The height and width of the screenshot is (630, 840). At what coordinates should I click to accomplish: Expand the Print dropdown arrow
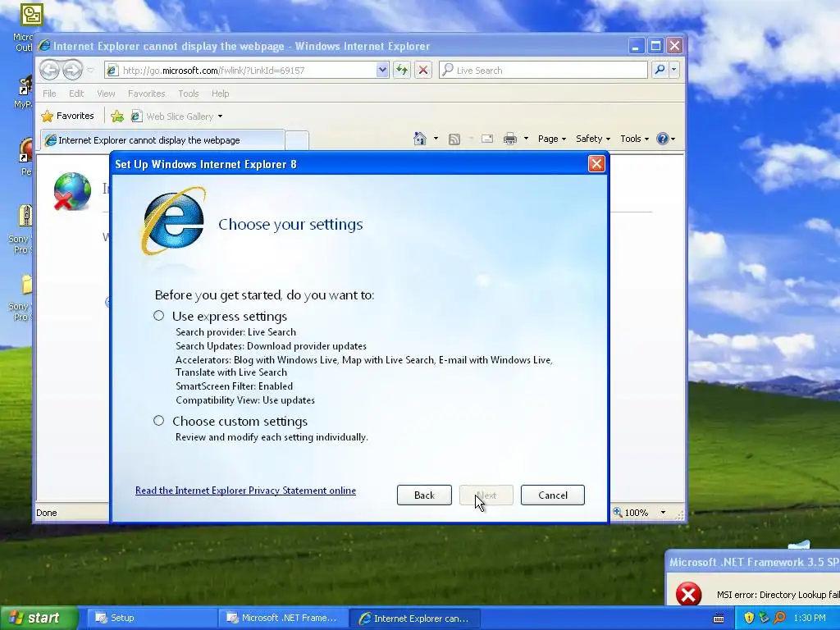(526, 139)
